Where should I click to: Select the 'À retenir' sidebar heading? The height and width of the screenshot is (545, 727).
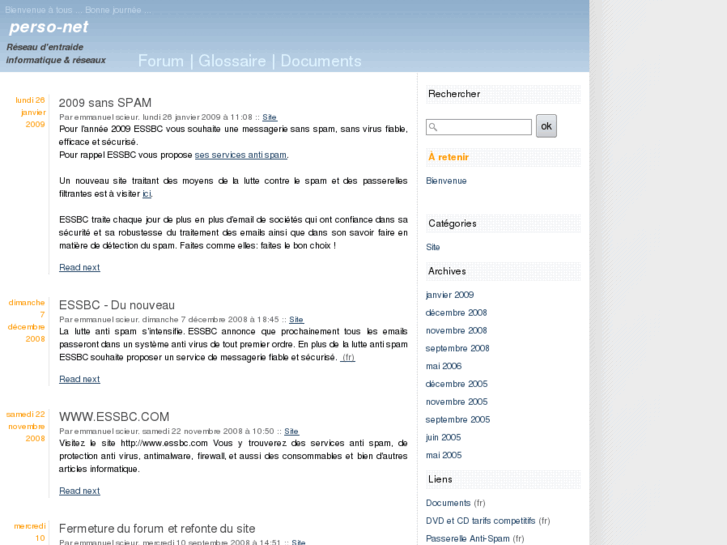[448, 157]
